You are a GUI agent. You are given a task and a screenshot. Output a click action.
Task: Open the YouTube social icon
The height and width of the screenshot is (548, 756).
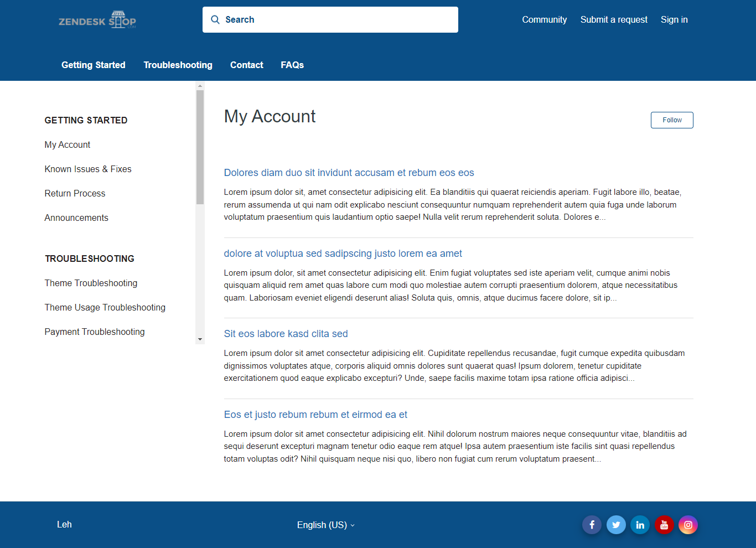click(x=664, y=525)
